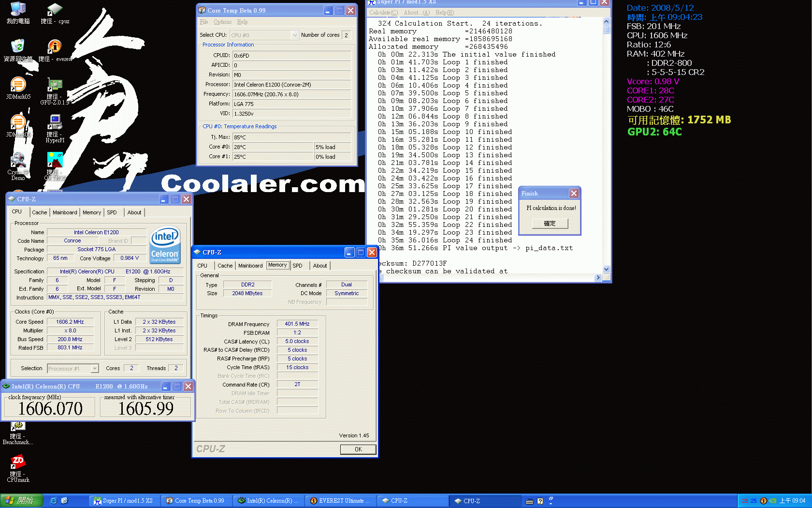Open Super PI About menu
This screenshot has height=508, width=812.
[417, 13]
